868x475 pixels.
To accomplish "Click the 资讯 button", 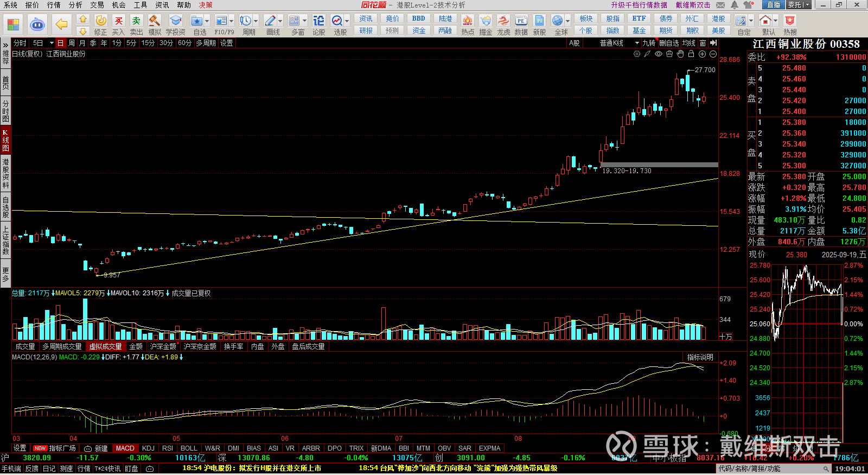I will 366,18.
